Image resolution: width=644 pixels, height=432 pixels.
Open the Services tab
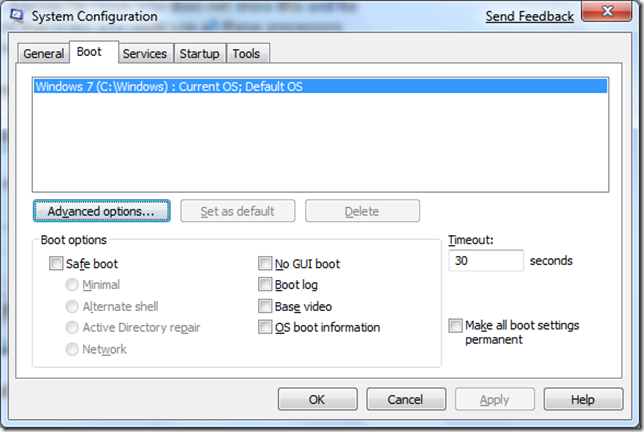click(x=144, y=54)
